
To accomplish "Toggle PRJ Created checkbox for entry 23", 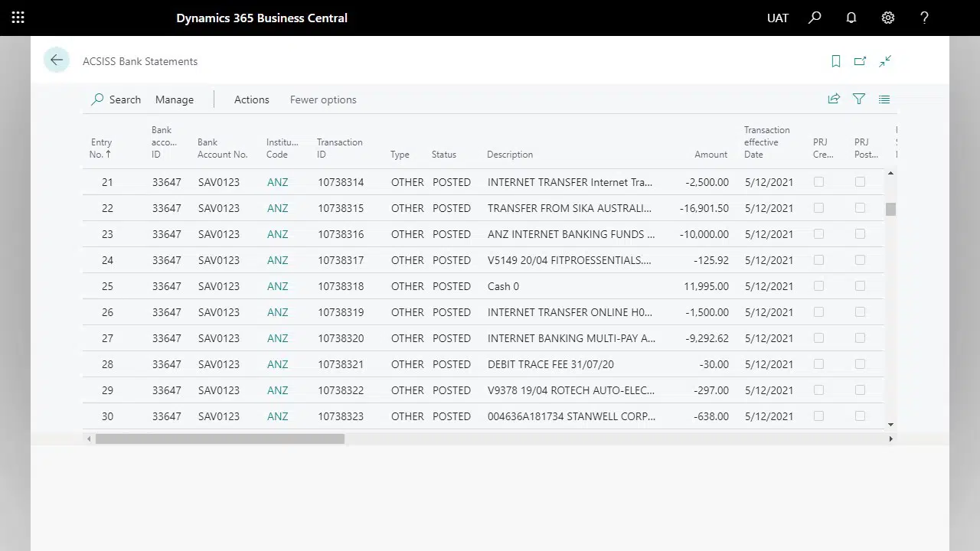I will click(818, 234).
